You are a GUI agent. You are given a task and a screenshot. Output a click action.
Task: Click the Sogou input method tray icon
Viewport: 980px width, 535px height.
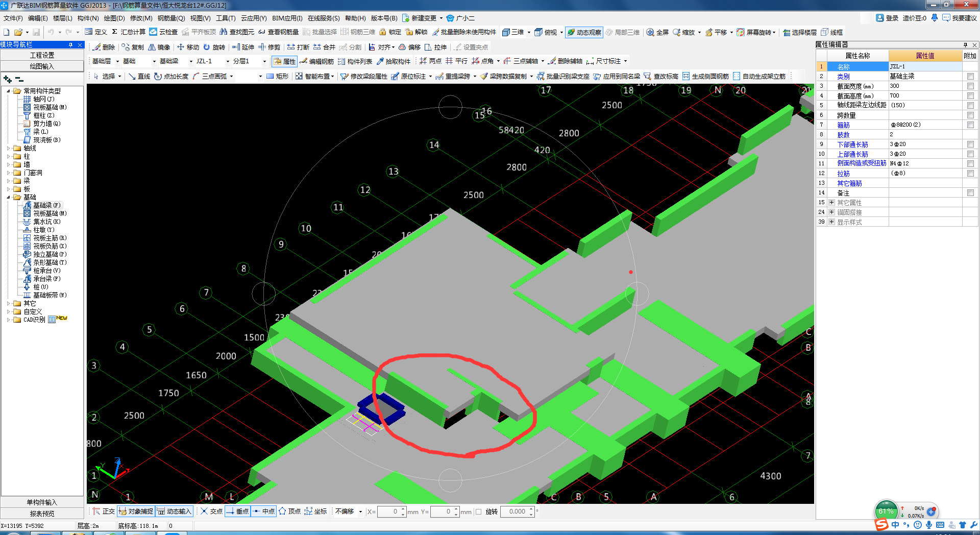coord(881,525)
